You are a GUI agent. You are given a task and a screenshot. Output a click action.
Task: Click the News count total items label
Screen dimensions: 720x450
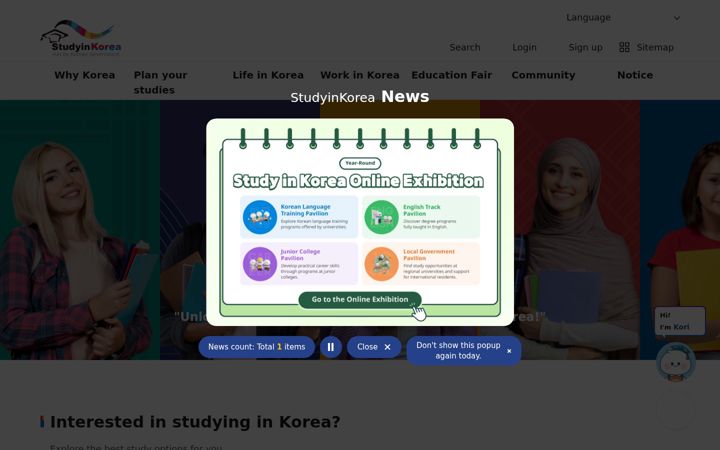coord(257,347)
